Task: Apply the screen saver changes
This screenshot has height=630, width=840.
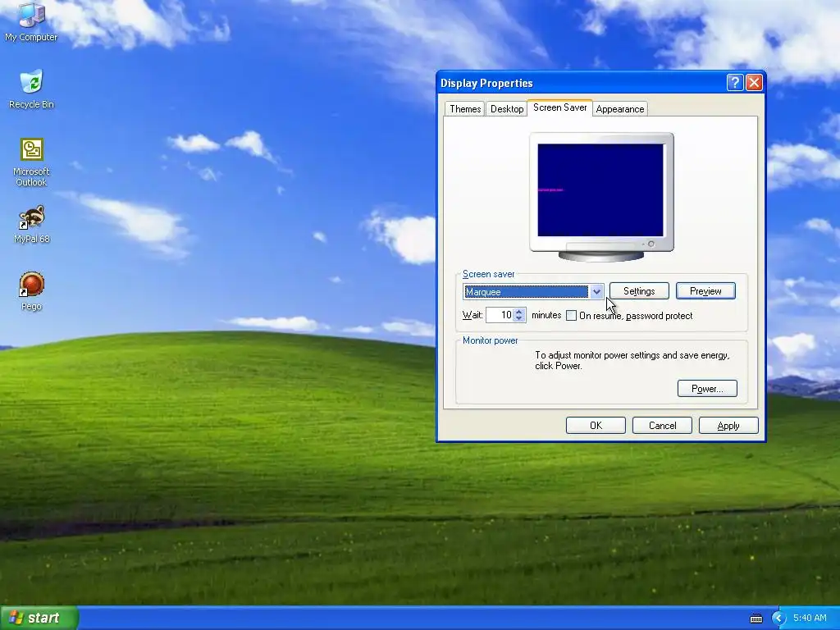Action: click(x=728, y=426)
